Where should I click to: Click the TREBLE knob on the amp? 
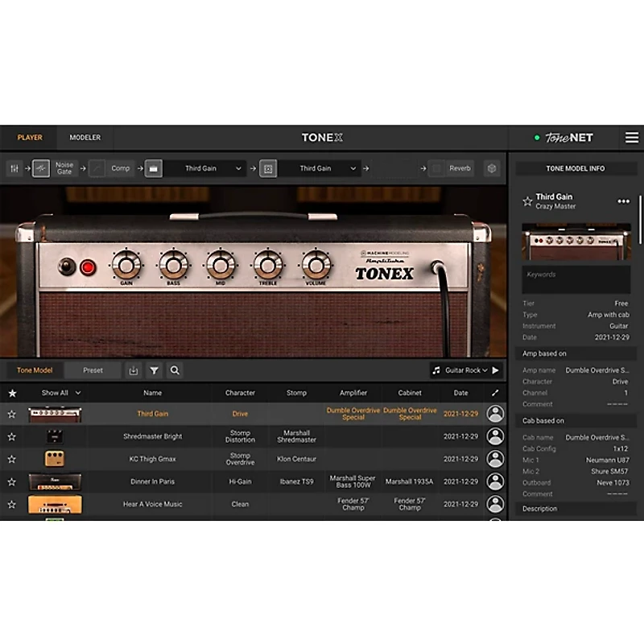(268, 266)
